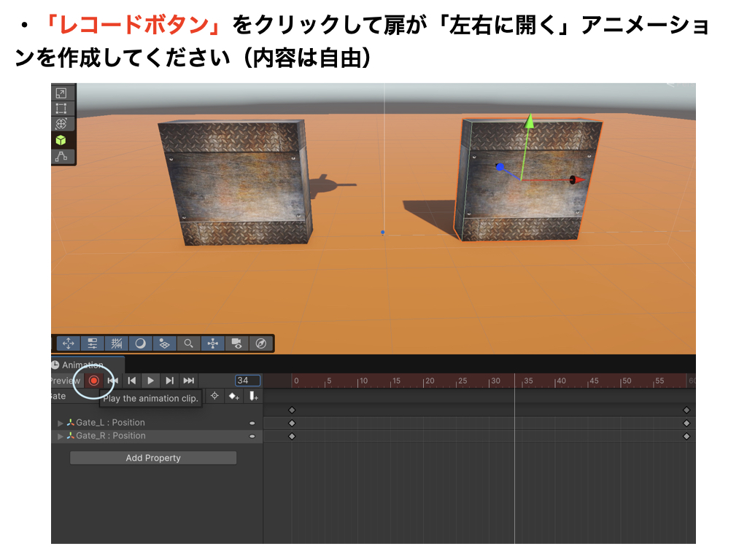
Task: Select the Transform tool in scene toolbar
Action: (61, 124)
